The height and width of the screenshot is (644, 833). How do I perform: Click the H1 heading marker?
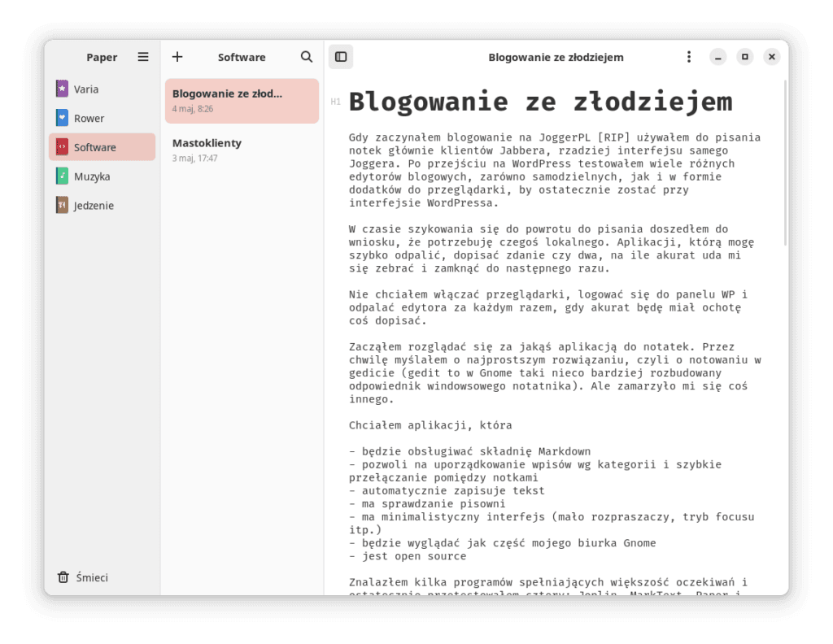[x=335, y=102]
